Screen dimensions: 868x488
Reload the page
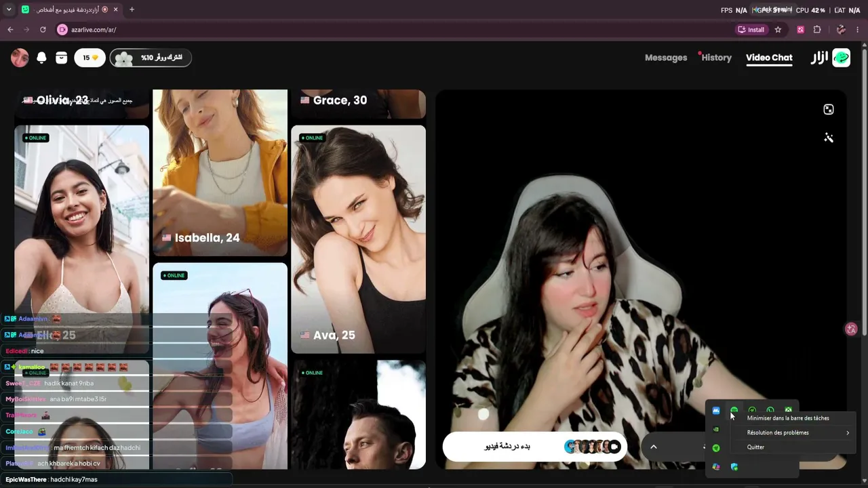[x=43, y=30]
